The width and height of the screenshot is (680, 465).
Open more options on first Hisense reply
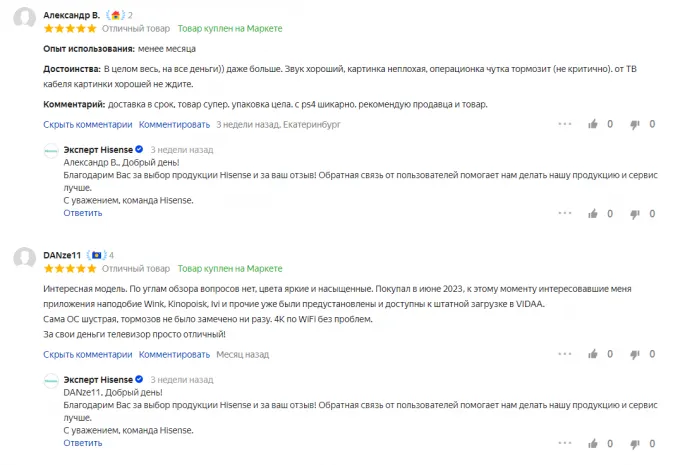[x=565, y=213]
